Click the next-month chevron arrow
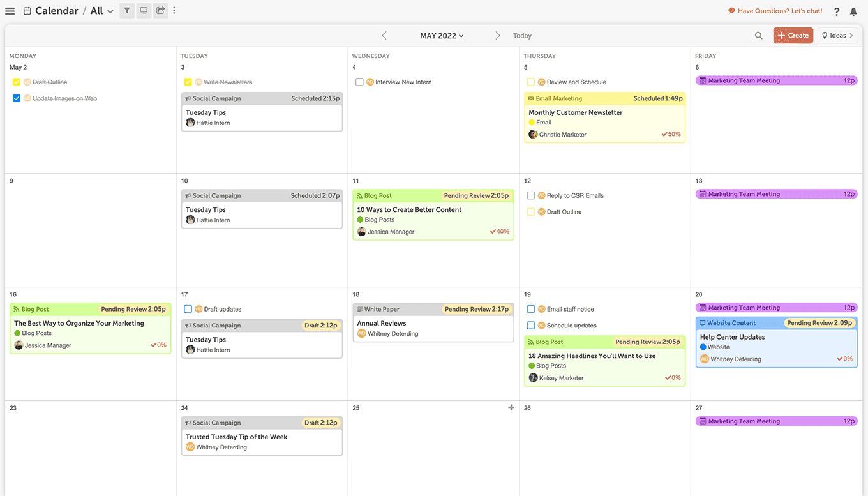 pyautogui.click(x=497, y=36)
